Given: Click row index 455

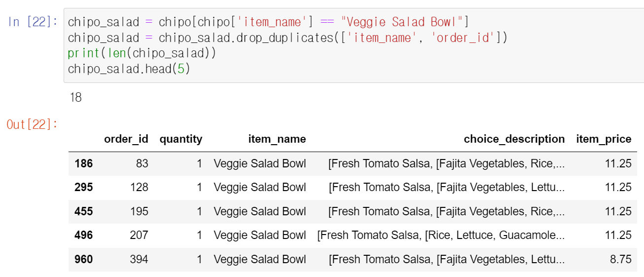Looking at the screenshot, I should (83, 211).
